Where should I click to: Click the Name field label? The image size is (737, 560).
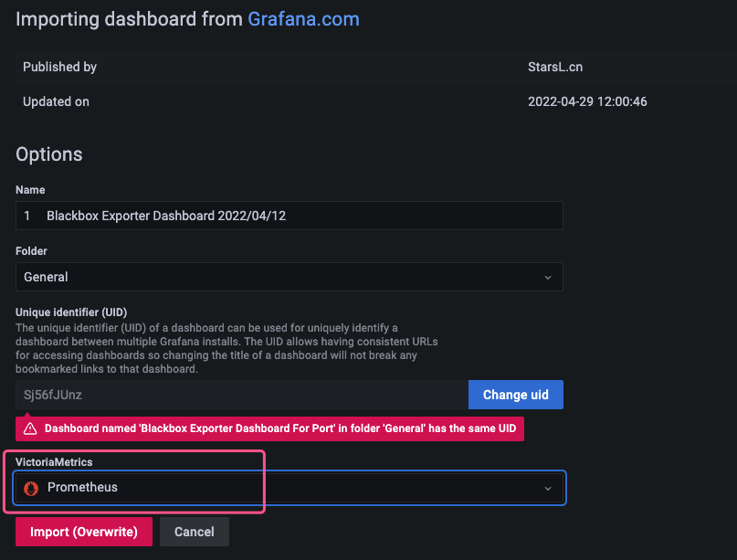30,190
